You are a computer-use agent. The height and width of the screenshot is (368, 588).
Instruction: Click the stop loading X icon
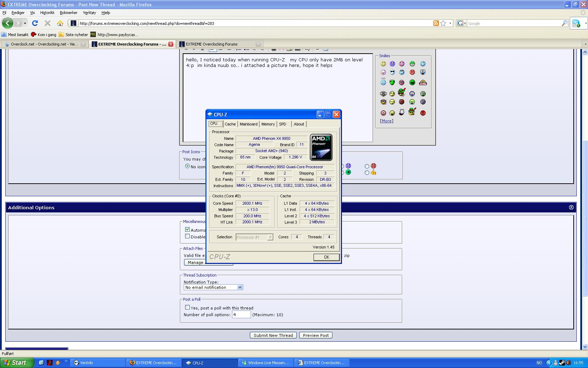(x=48, y=23)
